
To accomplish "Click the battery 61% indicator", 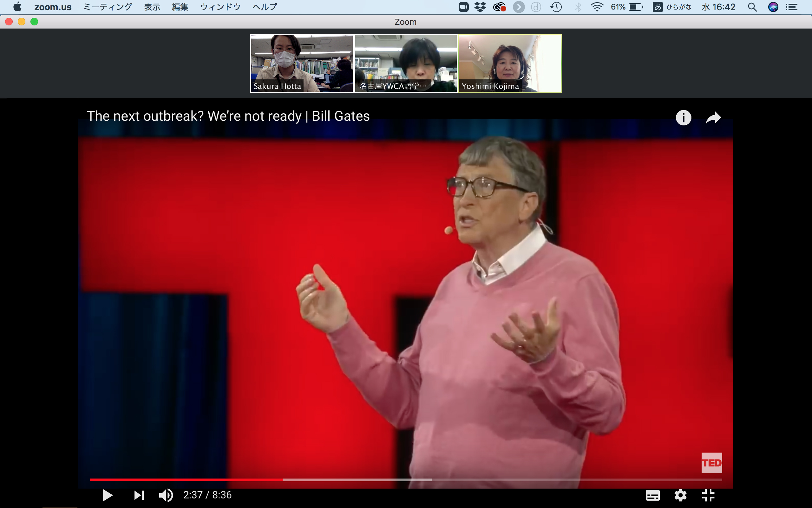I will click(x=627, y=7).
